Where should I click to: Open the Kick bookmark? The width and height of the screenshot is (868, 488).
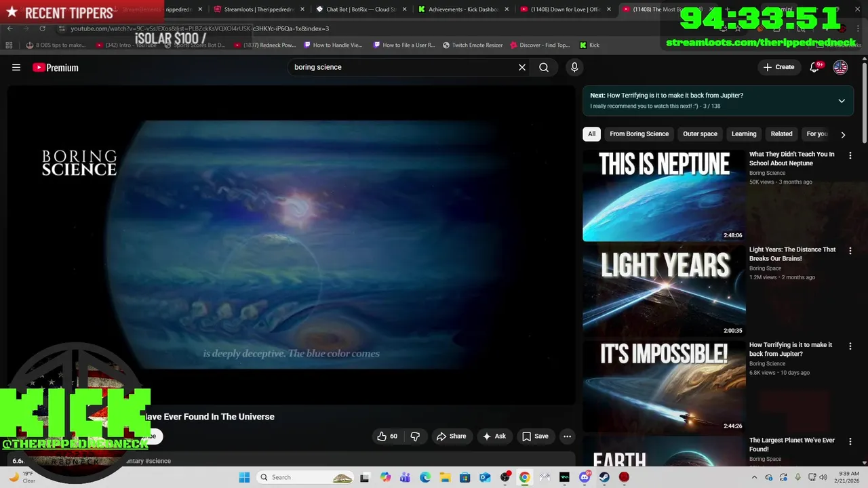pyautogui.click(x=589, y=45)
